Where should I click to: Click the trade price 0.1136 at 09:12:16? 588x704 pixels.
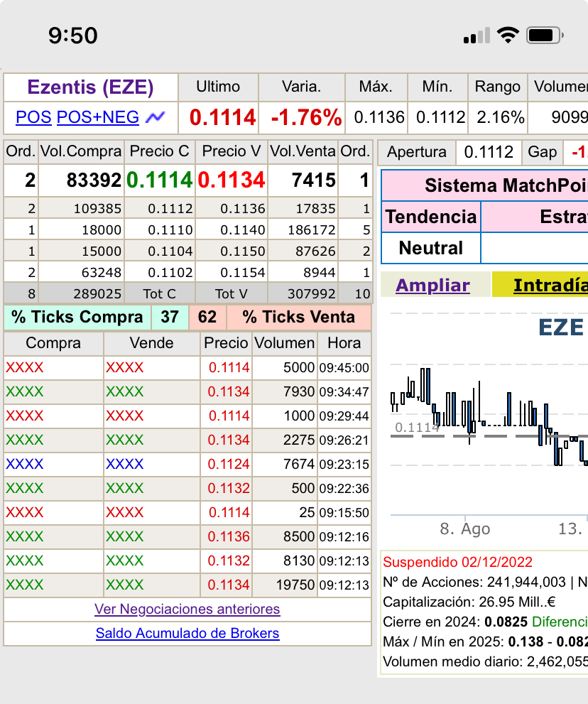pos(229,536)
